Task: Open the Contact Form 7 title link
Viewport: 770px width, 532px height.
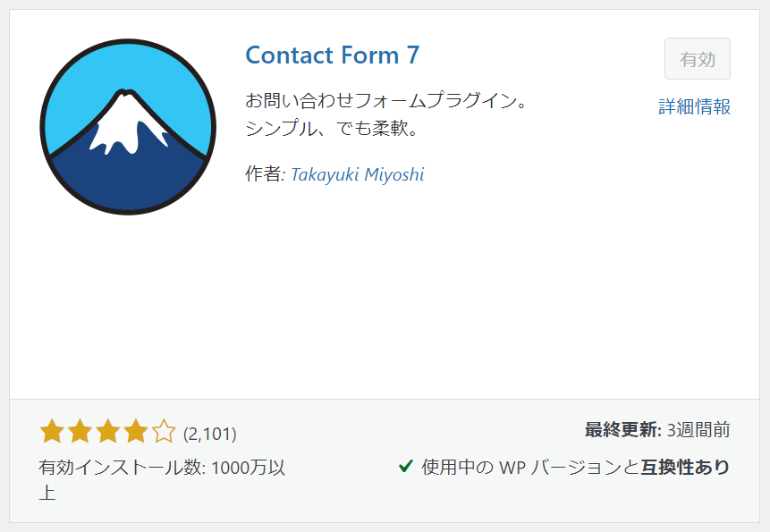Action: (x=333, y=55)
